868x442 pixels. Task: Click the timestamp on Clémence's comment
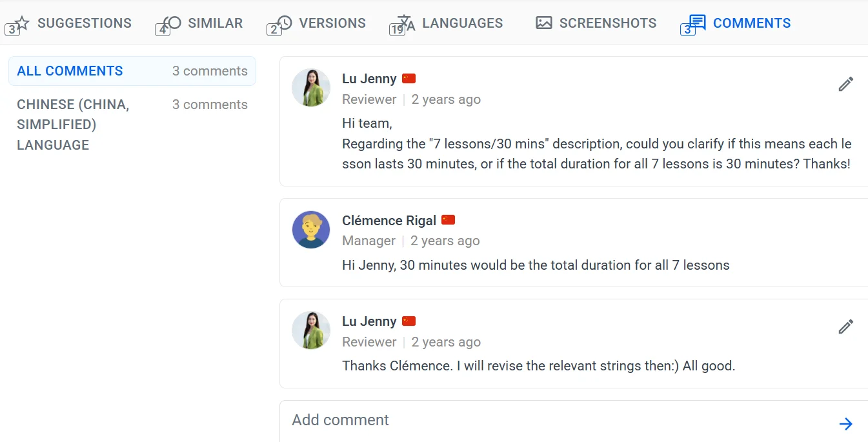coord(445,241)
